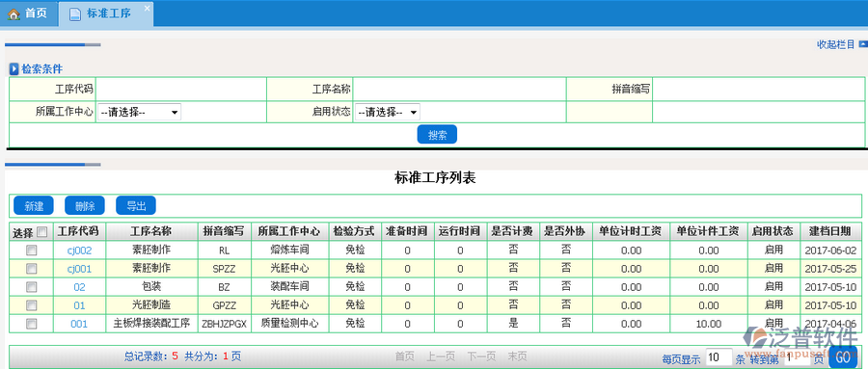The width and height of the screenshot is (868, 369).
Task: Tick the checkbox for row 02
Action: pyautogui.click(x=32, y=286)
